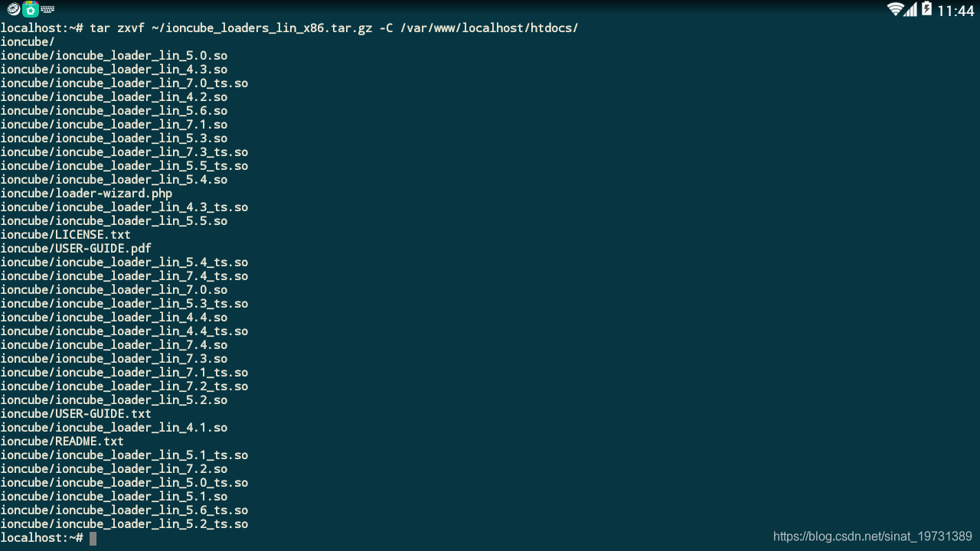980x551 pixels.
Task: Select line ioncube_loader_lin_4.4_ts.so
Action: (124, 331)
